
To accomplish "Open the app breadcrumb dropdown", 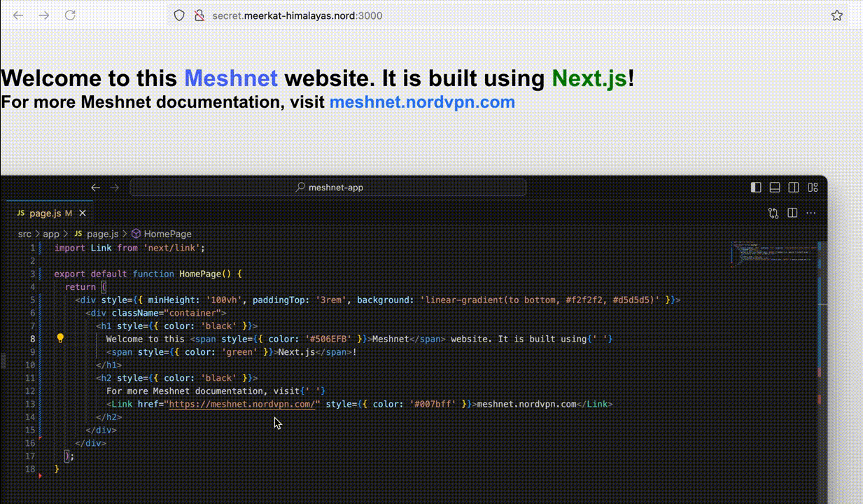I will [x=50, y=234].
